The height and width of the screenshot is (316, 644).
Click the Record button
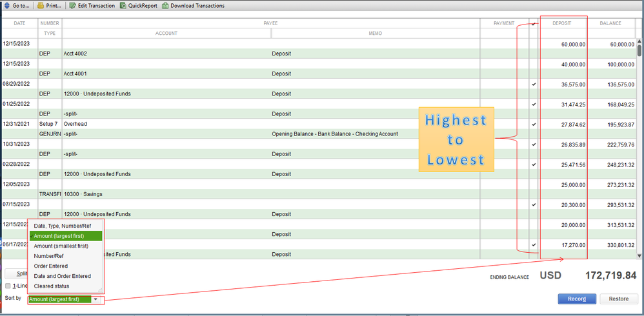[x=576, y=299]
